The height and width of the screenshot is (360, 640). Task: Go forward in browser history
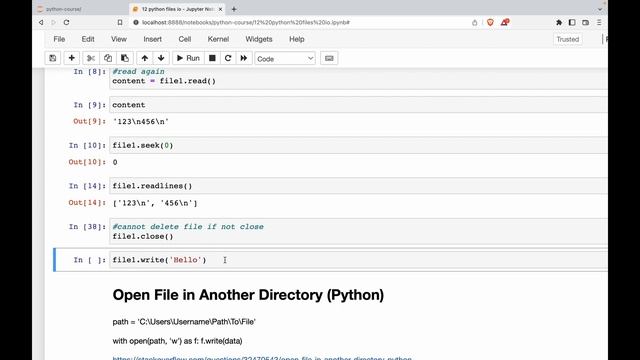pyautogui.click(x=53, y=22)
